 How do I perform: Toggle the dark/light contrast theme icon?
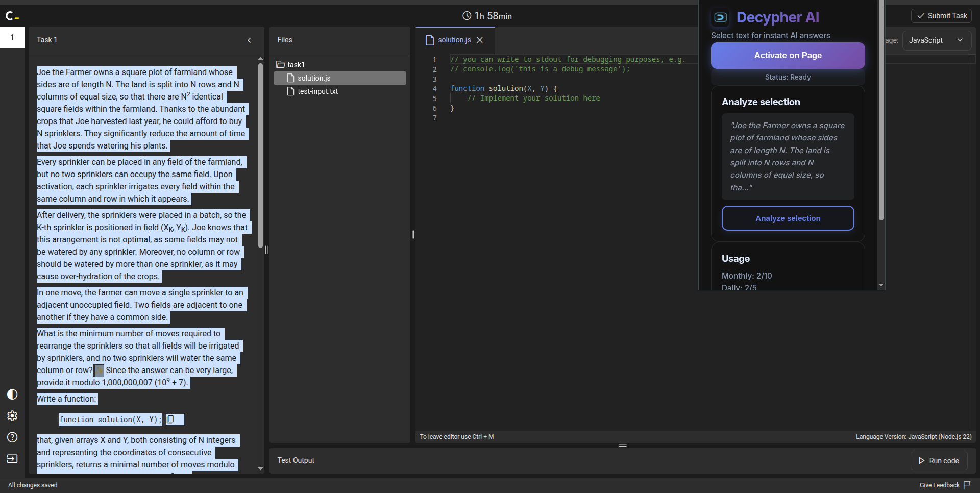[x=12, y=395]
